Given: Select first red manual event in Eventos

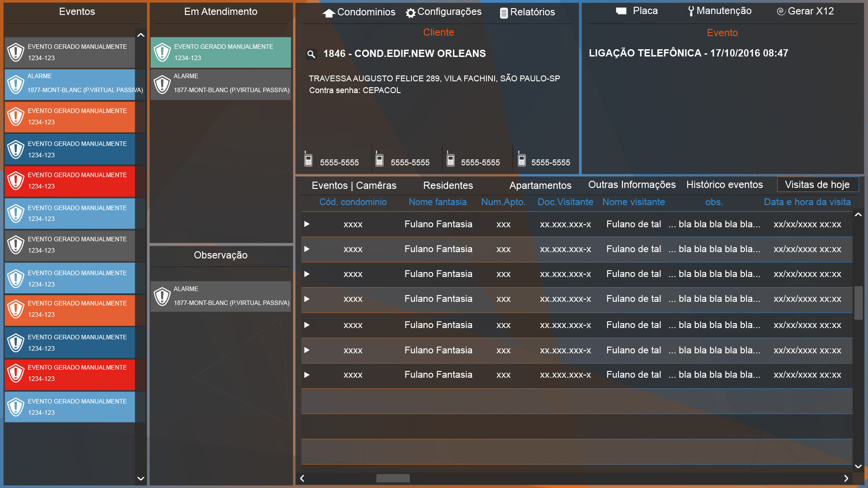Looking at the screenshot, I should 70,181.
